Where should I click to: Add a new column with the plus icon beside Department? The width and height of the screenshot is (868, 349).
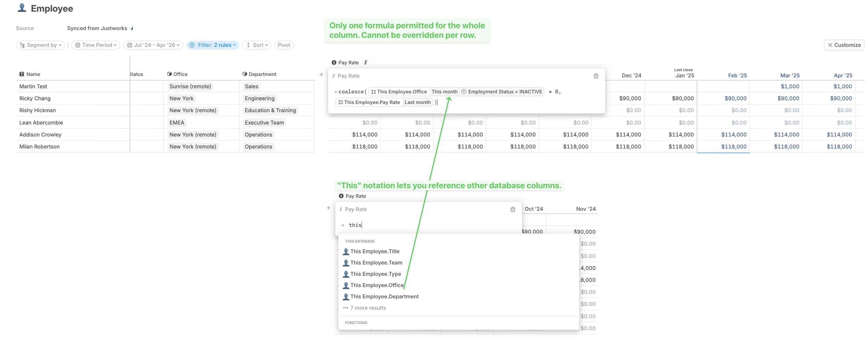tap(321, 74)
